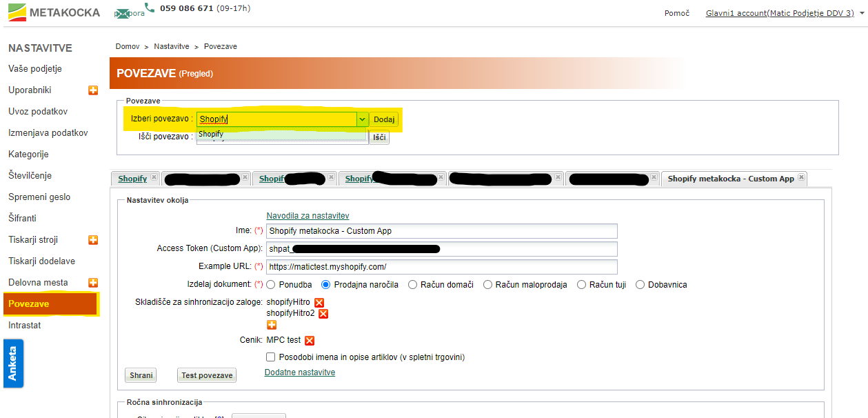This screenshot has width=868, height=418.
Task: Click the green phone icon
Action: (150, 8)
